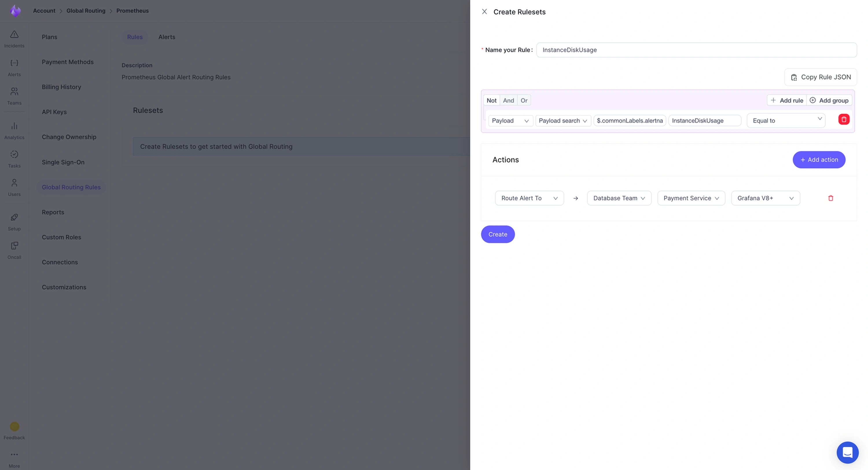Open the Incidents section in the sidebar

pyautogui.click(x=14, y=39)
